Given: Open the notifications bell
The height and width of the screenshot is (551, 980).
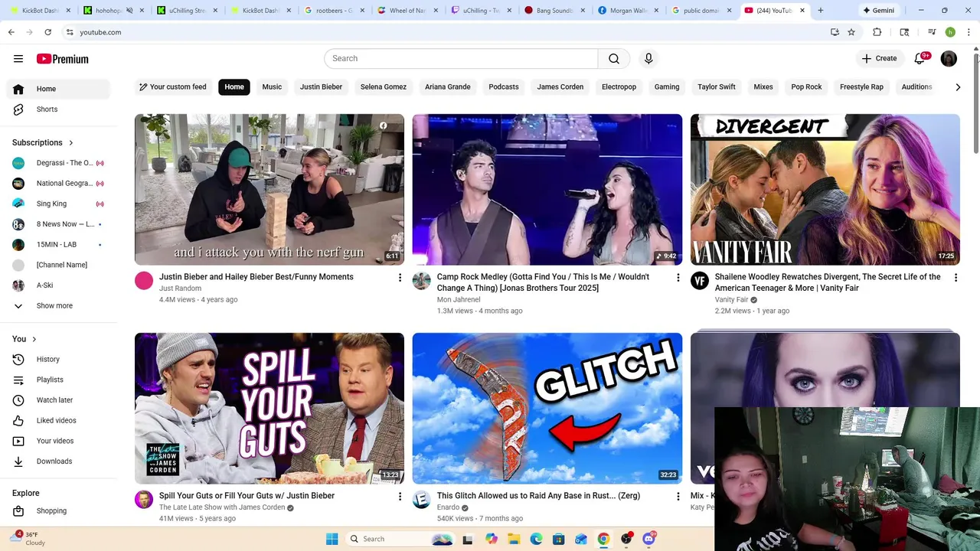Looking at the screenshot, I should coord(920,59).
